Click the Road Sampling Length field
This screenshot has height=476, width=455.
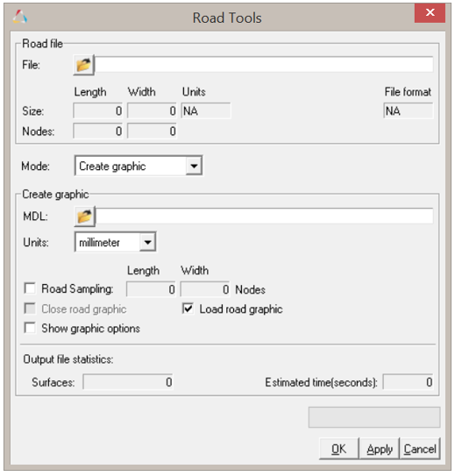point(151,289)
